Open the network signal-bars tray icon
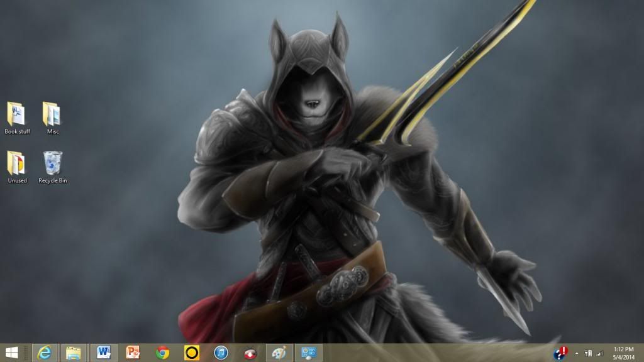 pos(599,353)
